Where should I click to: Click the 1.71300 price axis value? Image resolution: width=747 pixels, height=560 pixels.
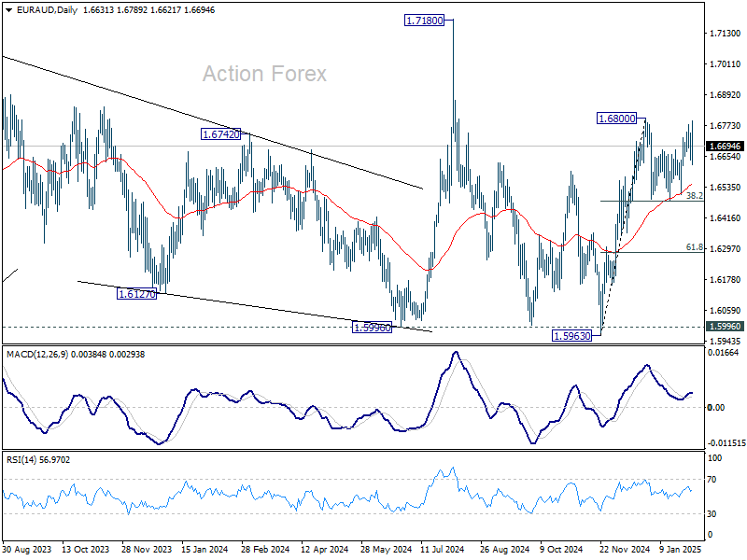[x=726, y=34]
